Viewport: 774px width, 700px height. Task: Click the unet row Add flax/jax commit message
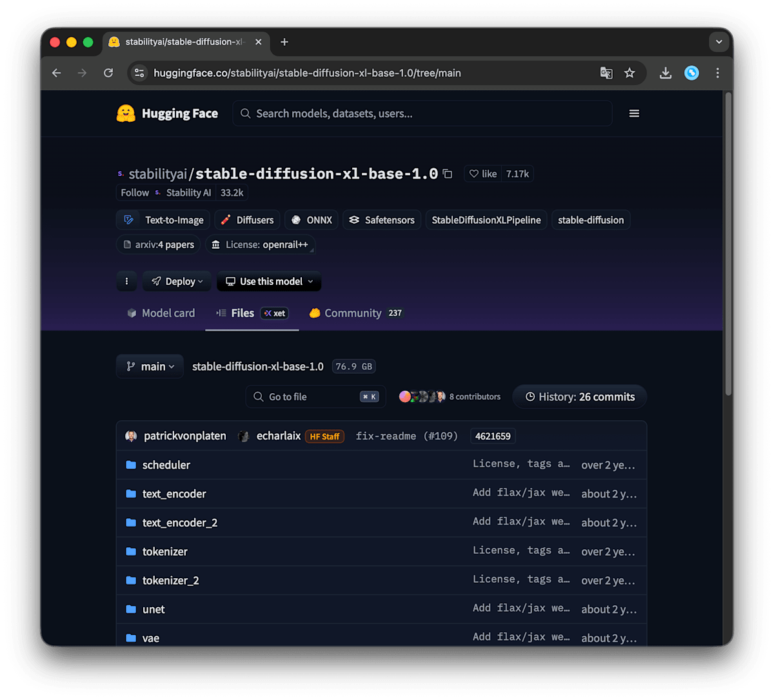tap(521, 608)
